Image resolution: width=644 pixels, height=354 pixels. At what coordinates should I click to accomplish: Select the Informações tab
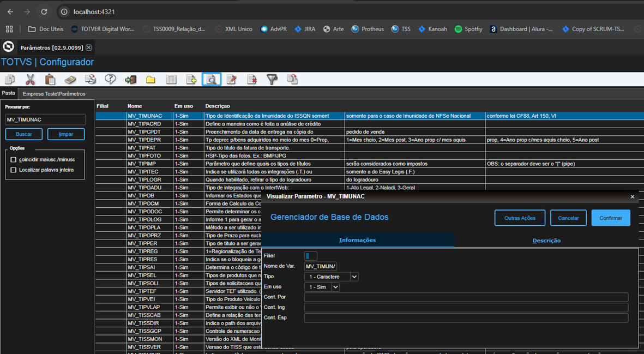[357, 240]
